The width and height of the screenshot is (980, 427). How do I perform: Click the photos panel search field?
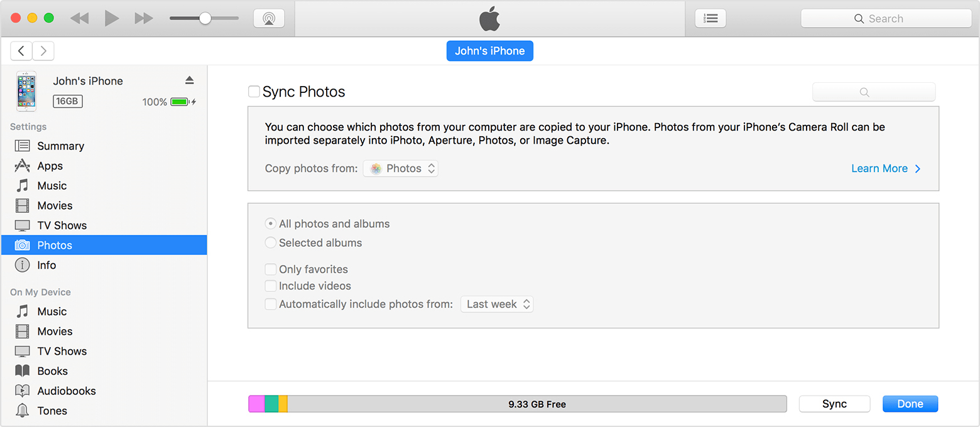[x=874, y=92]
